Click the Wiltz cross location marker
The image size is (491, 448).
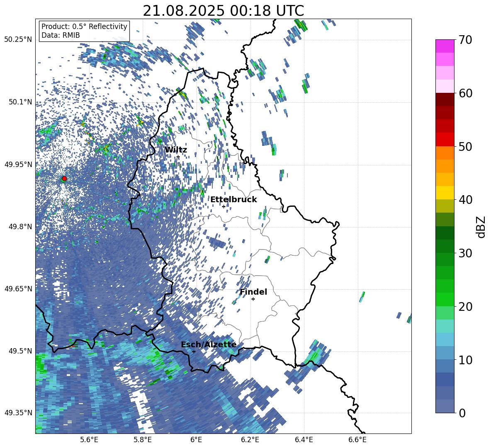click(x=178, y=157)
